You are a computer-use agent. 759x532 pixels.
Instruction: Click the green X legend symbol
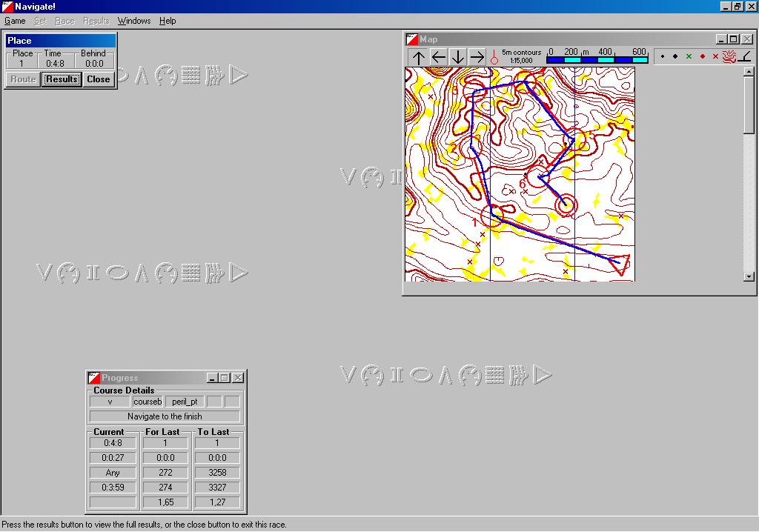click(x=689, y=56)
